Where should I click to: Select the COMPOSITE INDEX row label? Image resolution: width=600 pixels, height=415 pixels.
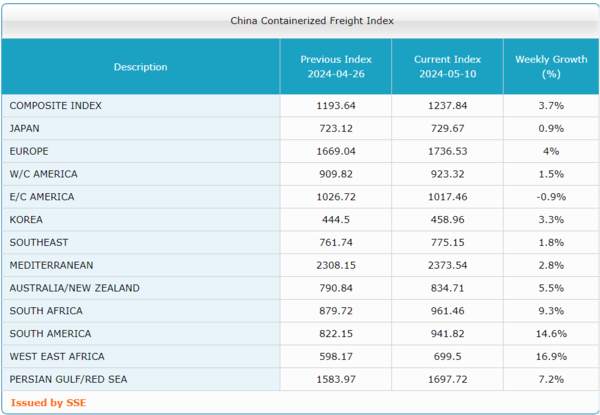click(x=55, y=105)
